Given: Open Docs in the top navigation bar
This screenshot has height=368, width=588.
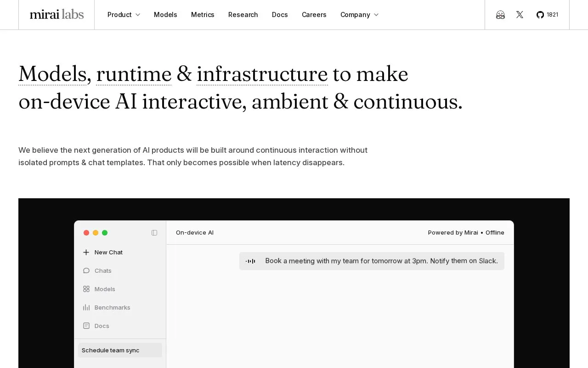Looking at the screenshot, I should [x=280, y=15].
